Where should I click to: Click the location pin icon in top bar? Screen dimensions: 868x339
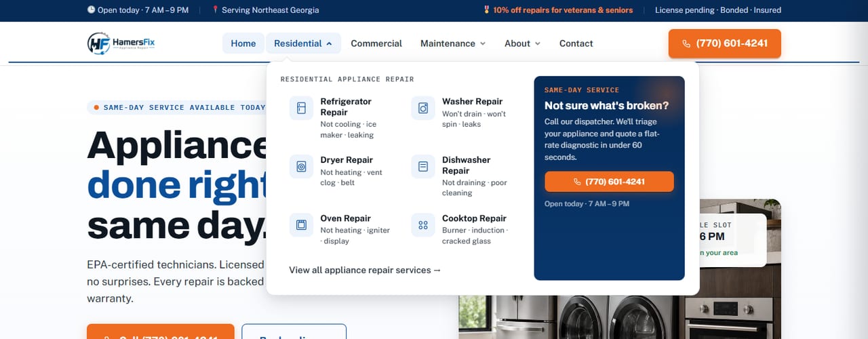pos(216,10)
